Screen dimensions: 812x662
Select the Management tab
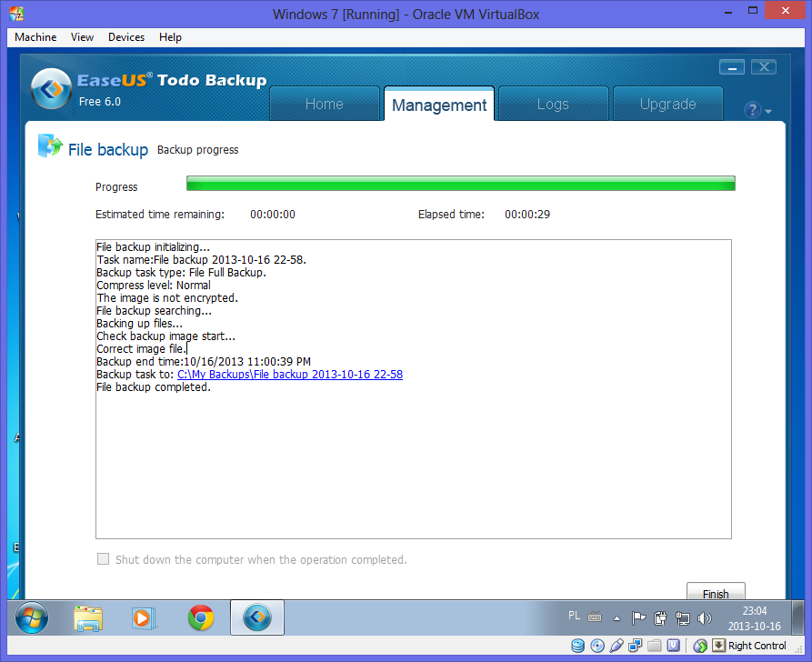click(x=439, y=104)
